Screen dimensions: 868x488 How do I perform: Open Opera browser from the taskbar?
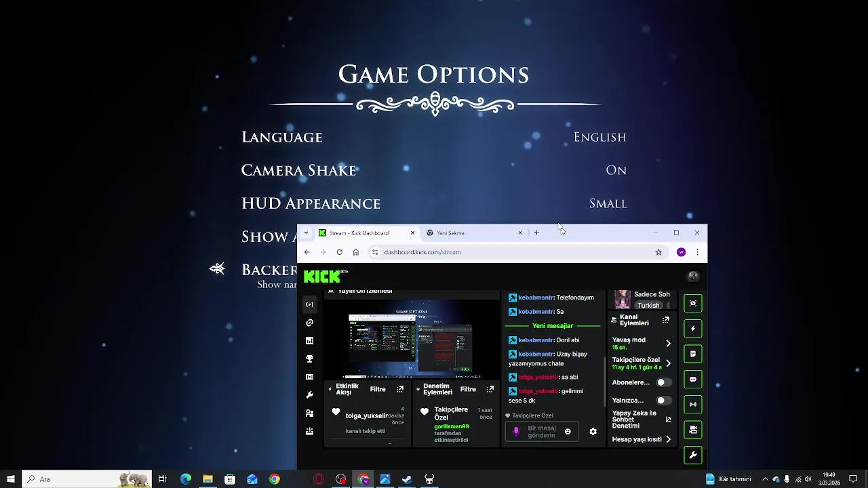(x=319, y=479)
